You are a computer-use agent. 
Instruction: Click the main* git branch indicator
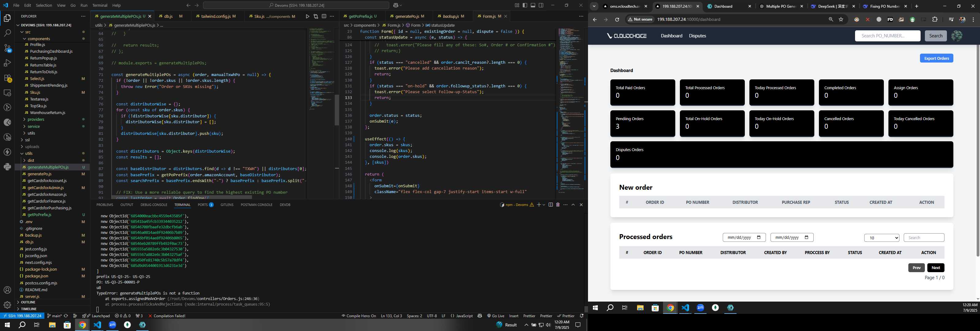[x=54, y=316]
